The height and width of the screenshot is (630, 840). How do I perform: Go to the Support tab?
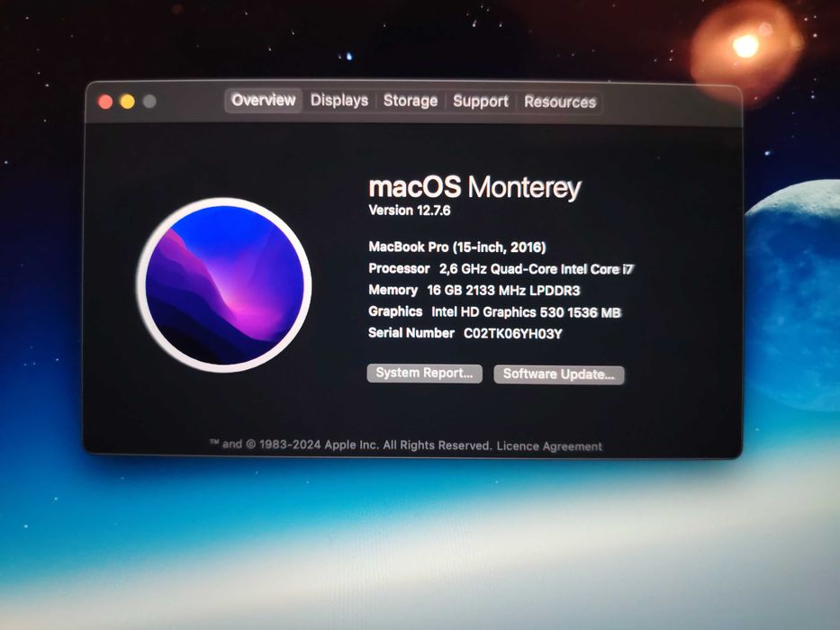(x=481, y=102)
